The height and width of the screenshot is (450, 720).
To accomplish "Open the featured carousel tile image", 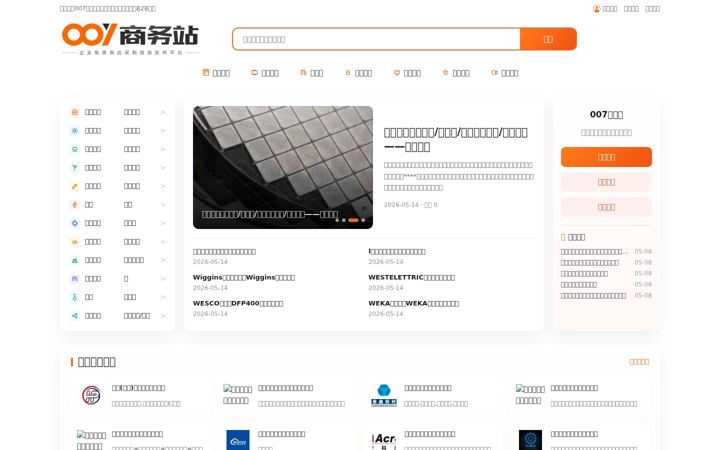I will [283, 167].
